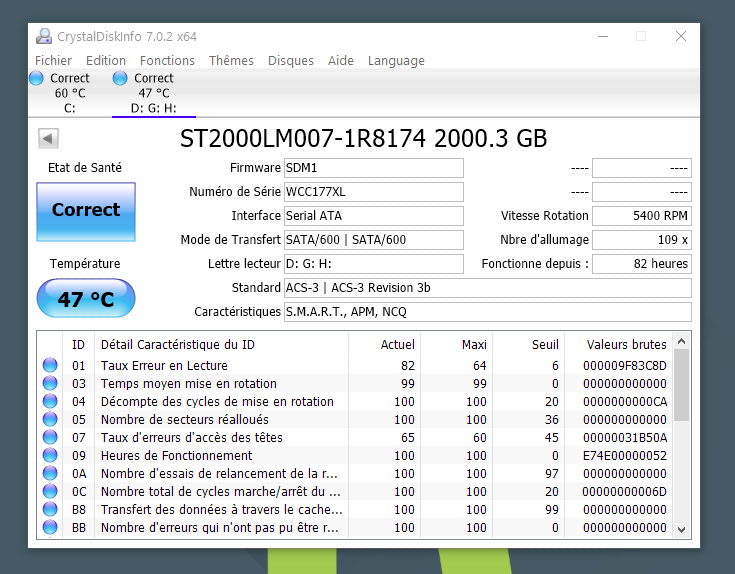Click the Interface field Serial ATA
735x574 pixels.
click(374, 216)
